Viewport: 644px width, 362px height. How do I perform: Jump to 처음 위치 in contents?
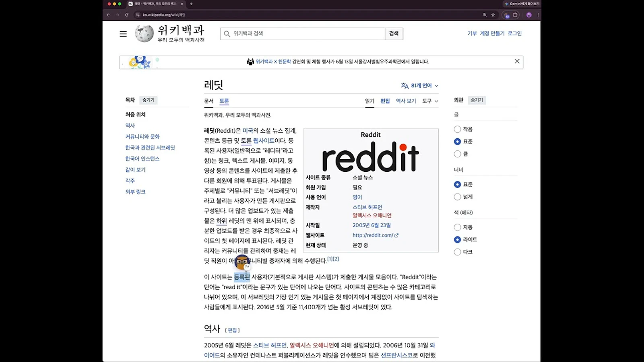click(135, 115)
